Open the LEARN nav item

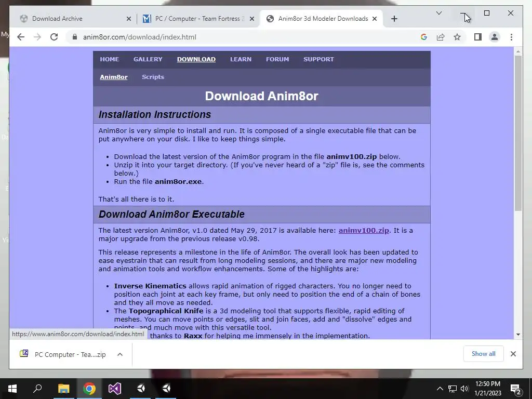point(241,59)
